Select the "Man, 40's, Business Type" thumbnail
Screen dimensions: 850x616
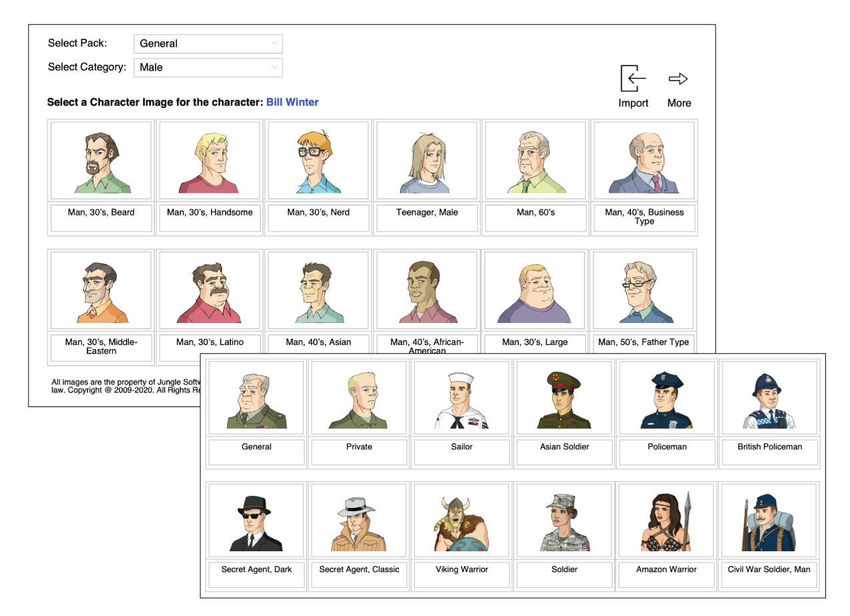(x=643, y=160)
